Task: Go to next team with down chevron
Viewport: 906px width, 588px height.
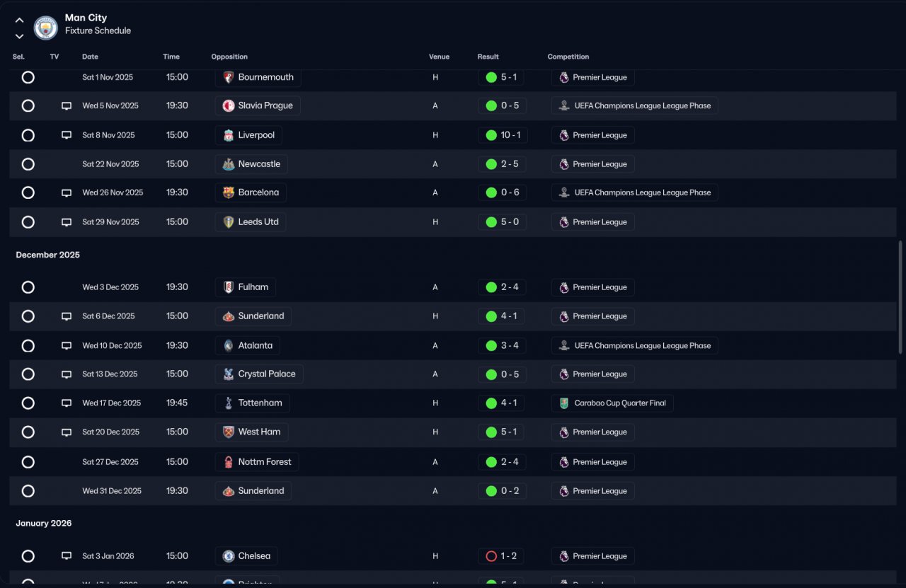Action: tap(19, 36)
